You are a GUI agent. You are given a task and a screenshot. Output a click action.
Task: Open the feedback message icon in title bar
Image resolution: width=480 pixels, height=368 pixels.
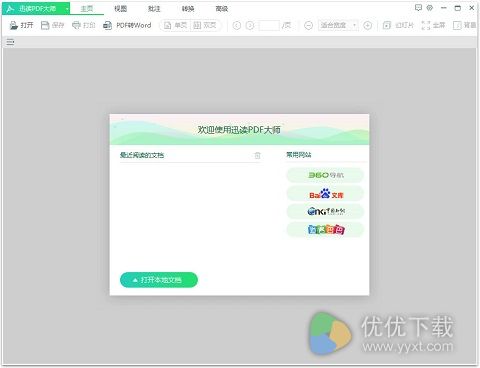[x=418, y=8]
